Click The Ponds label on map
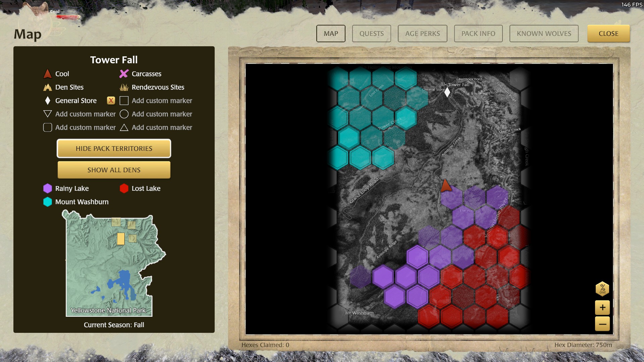The height and width of the screenshot is (362, 644). coord(468,210)
